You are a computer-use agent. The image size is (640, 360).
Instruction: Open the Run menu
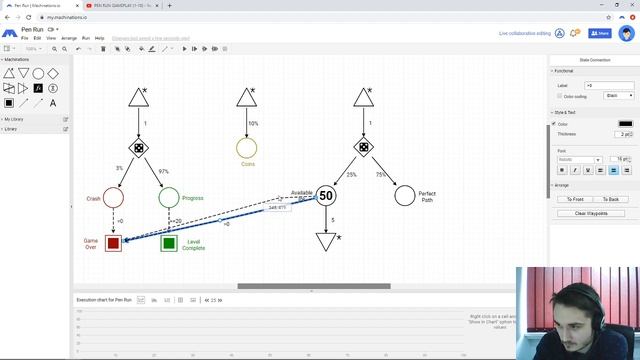click(86, 38)
